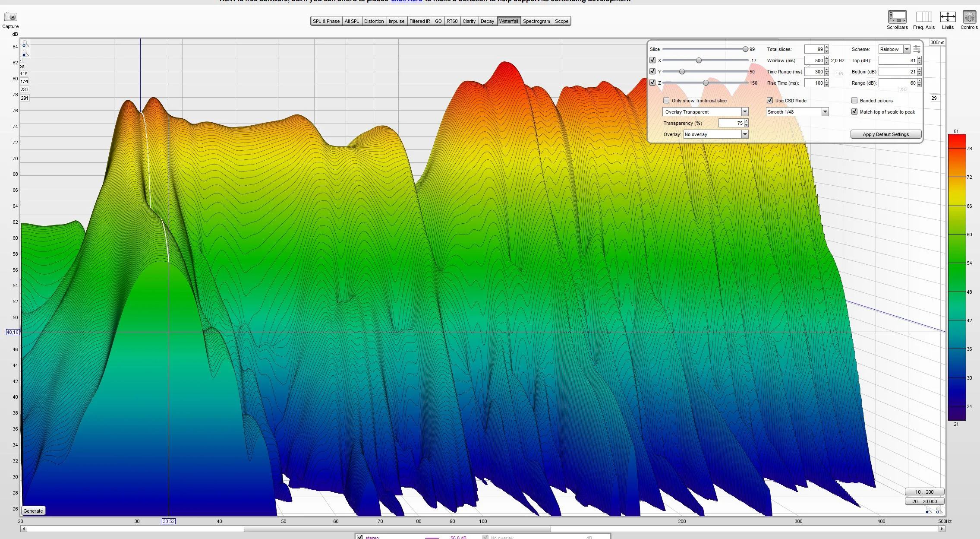Click the Generate button

point(33,511)
